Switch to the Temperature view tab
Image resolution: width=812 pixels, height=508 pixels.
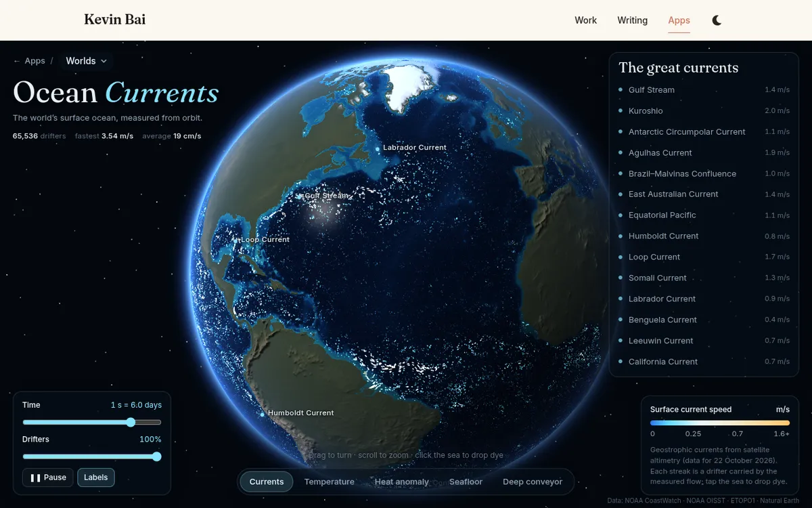point(330,482)
